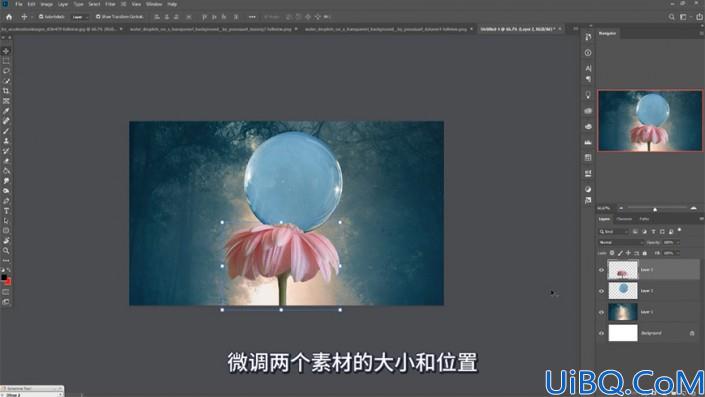This screenshot has height=397, width=705.
Task: Select the Zoom tool in the toolbar
Action: pyautogui.click(x=6, y=251)
